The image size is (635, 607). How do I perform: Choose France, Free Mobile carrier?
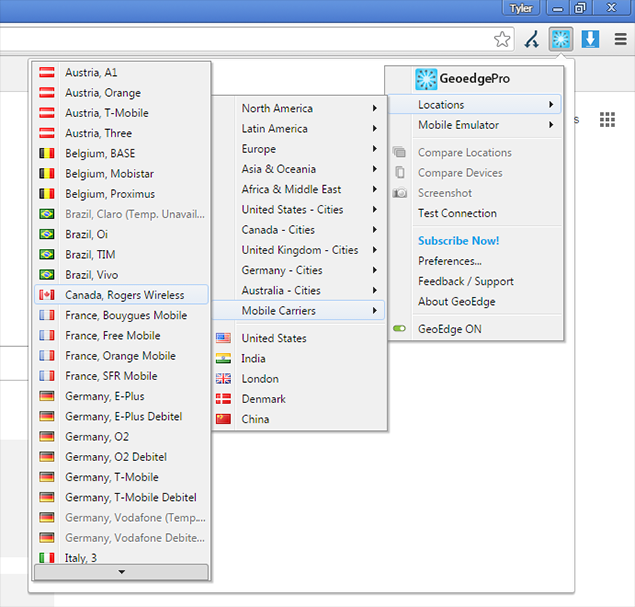click(x=121, y=335)
